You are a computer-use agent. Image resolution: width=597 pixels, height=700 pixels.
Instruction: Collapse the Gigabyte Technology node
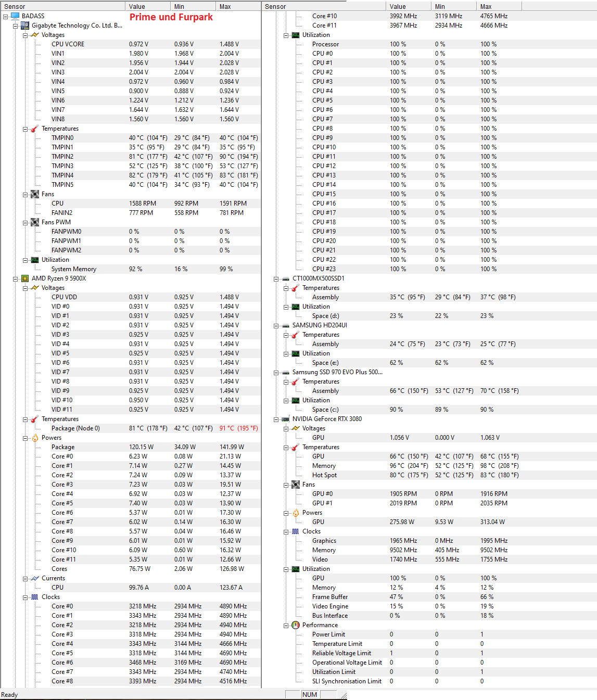[16, 26]
